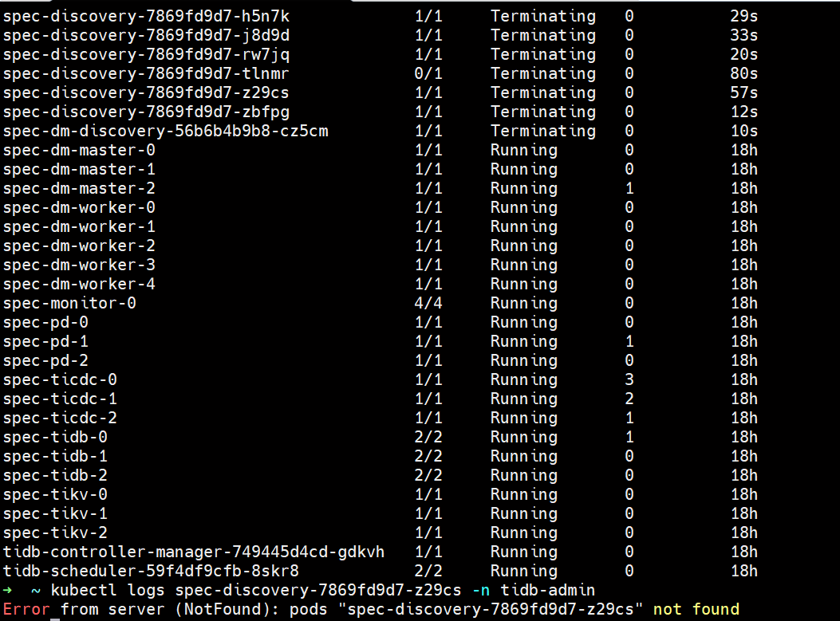The width and height of the screenshot is (840, 621).
Task: Select spec-dm-discovery-56b6b4b9b8-cz5cm pod name
Action: pos(166,132)
